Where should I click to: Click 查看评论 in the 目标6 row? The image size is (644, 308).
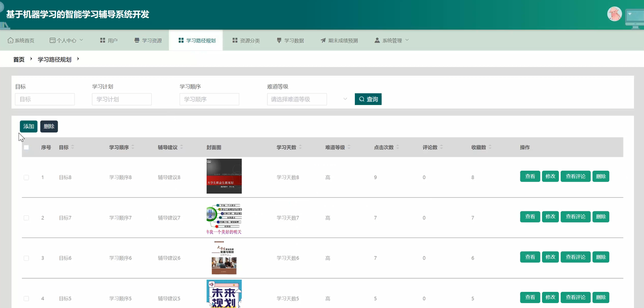point(576,257)
